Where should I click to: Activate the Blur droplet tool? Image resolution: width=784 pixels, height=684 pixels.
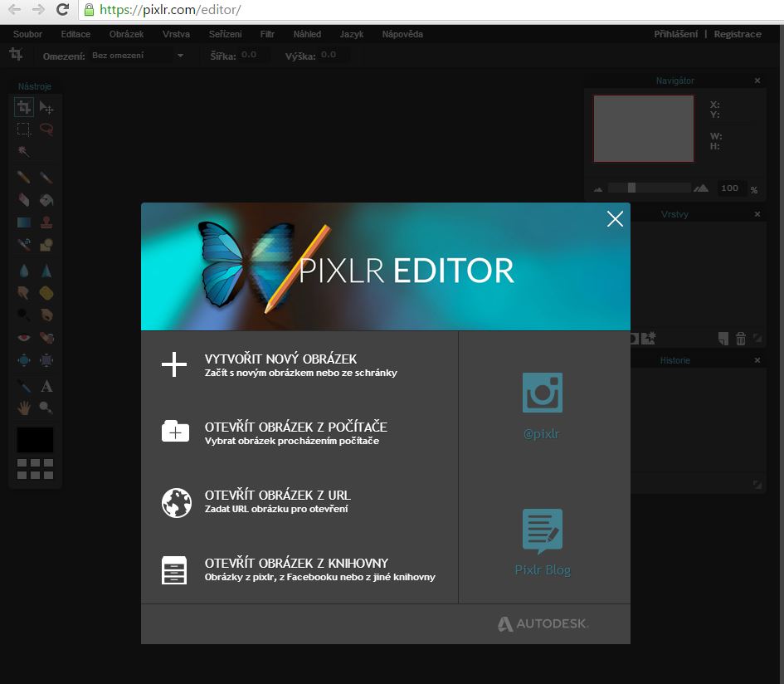(x=23, y=271)
